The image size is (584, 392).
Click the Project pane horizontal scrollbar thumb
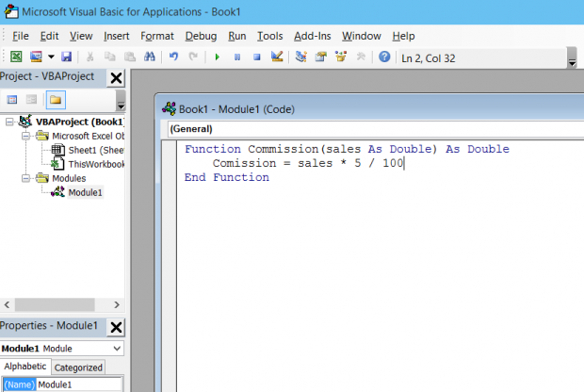(55, 304)
